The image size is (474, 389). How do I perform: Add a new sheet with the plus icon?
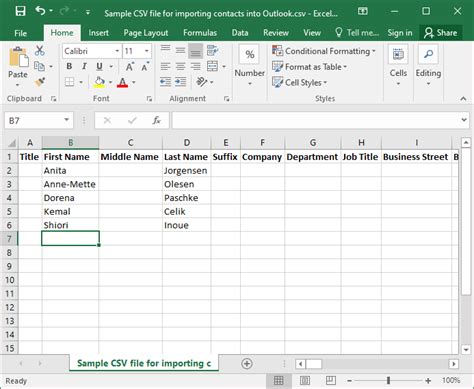point(247,364)
